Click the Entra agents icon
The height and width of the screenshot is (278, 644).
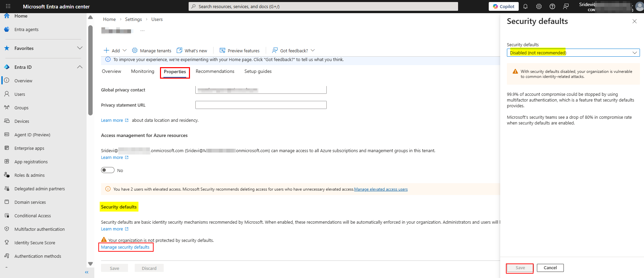7,29
